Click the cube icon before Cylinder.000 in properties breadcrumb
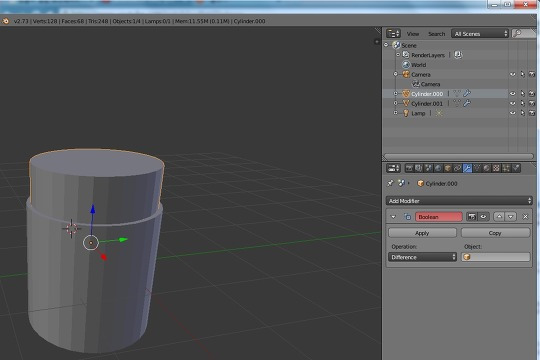540x360 pixels. [x=420, y=183]
